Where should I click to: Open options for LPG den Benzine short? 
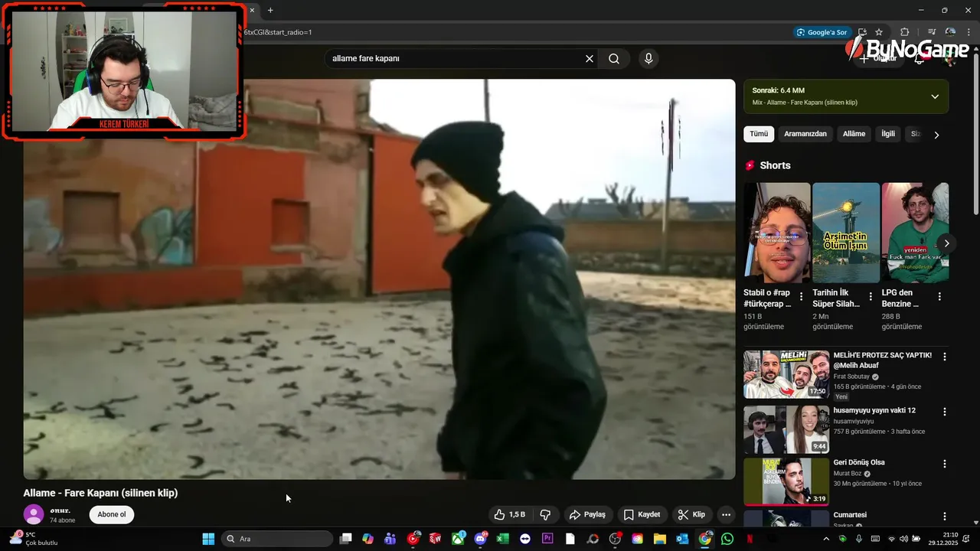939,296
